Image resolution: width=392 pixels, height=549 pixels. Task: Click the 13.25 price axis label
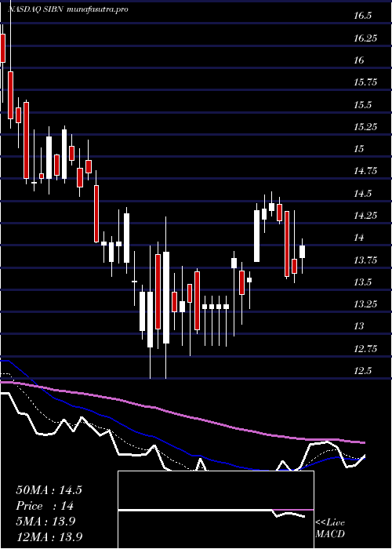pos(365,304)
